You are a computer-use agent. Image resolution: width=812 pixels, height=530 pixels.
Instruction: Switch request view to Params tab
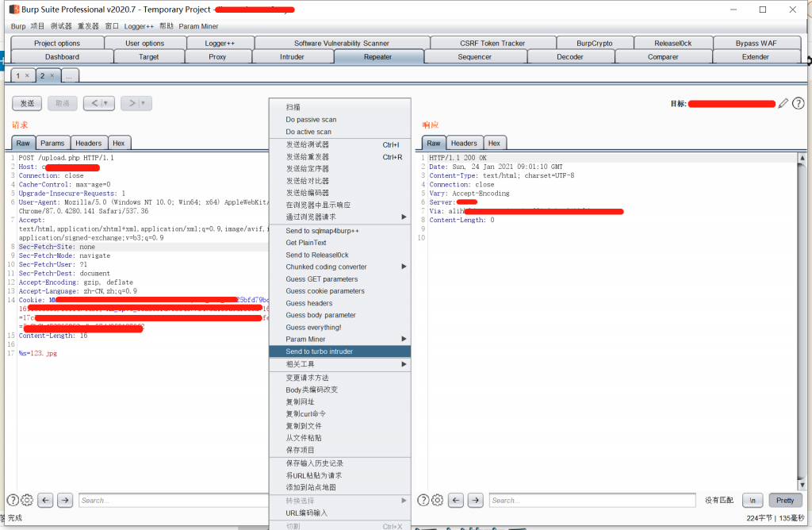(52, 143)
